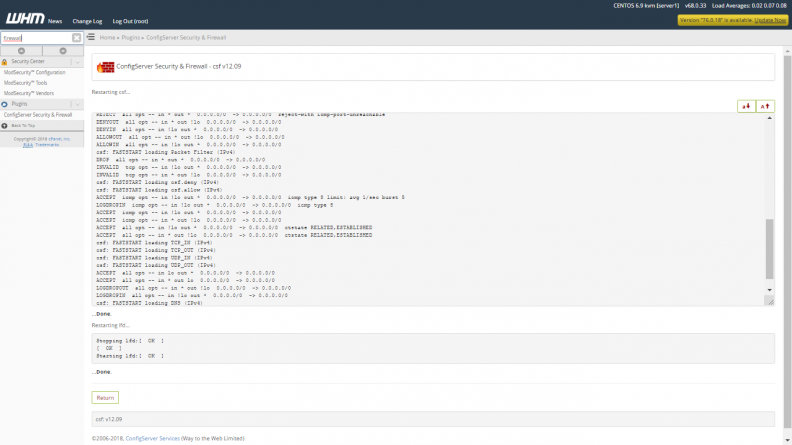Click the page title 'ConfigServer Security & Firewall - csf v12.09'
This screenshot has height=445, width=792.
pos(179,66)
